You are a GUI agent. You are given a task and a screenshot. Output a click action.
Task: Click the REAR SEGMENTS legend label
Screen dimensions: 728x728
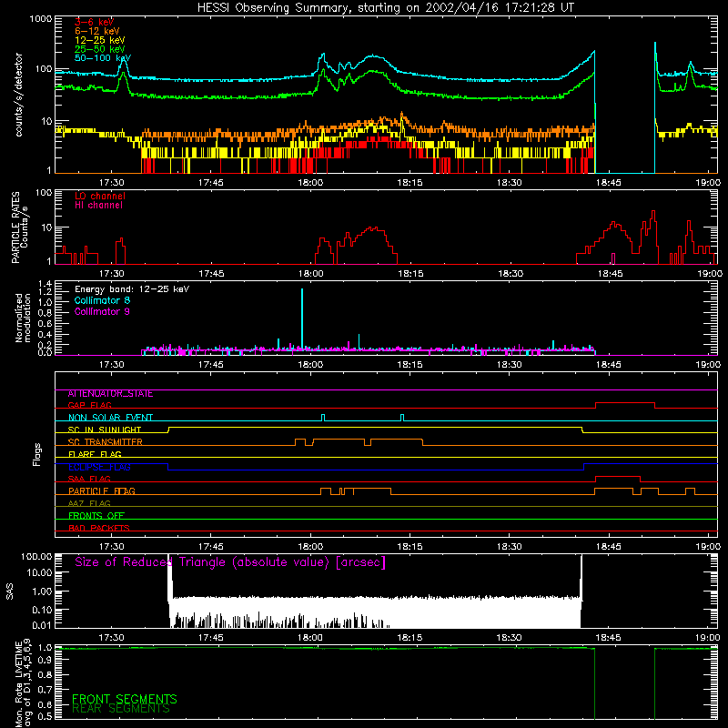[x=121, y=708]
